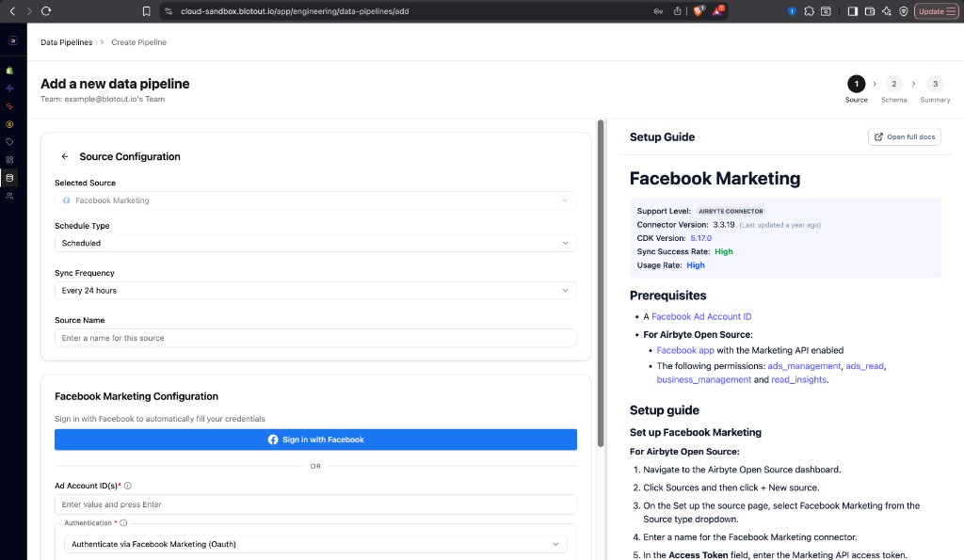Viewport: 964px width, 560px height.
Task: Open the red cursor-click icon in the sidebar
Action: point(9,106)
